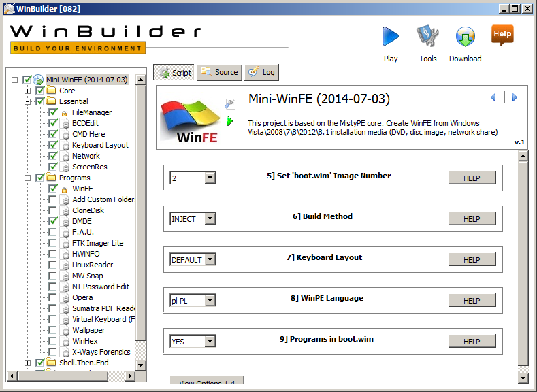
Task: Click the WinHex script gear icon
Action: tap(65, 342)
